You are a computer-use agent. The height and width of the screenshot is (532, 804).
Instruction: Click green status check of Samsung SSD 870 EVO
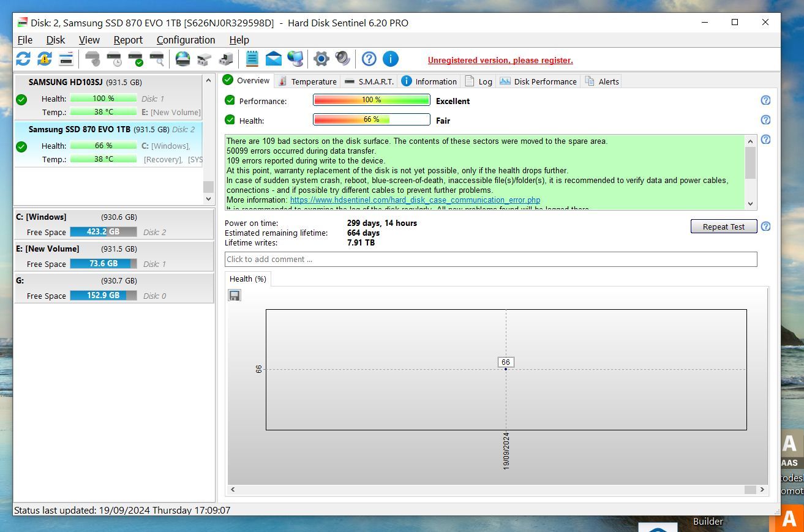[x=21, y=147]
